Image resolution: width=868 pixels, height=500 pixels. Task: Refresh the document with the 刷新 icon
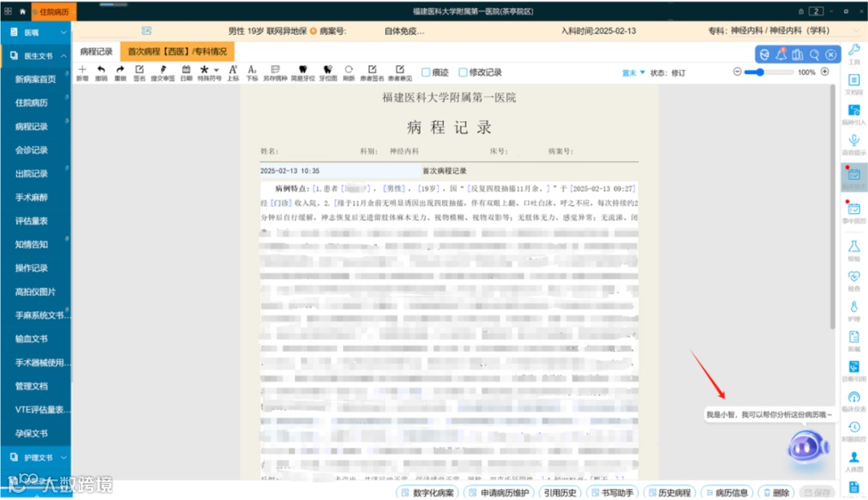tap(349, 70)
